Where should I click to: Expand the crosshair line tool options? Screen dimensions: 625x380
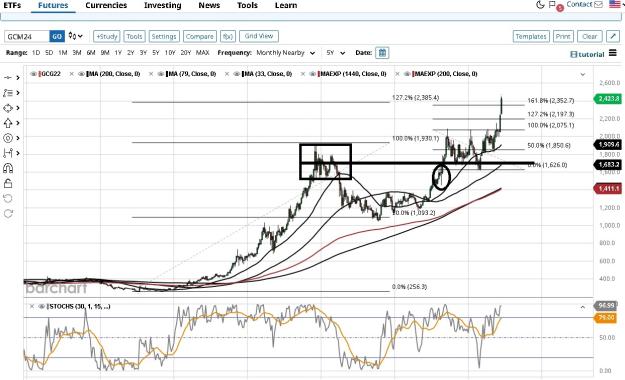point(18,78)
